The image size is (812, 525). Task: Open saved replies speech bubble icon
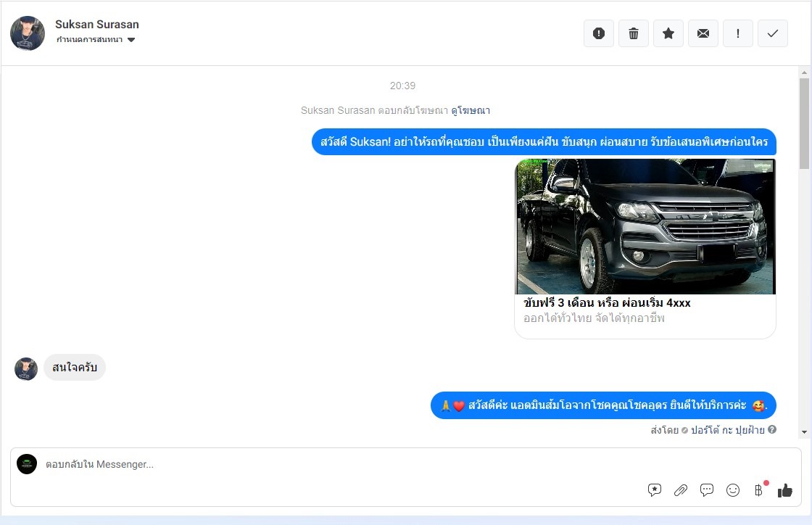(x=707, y=490)
